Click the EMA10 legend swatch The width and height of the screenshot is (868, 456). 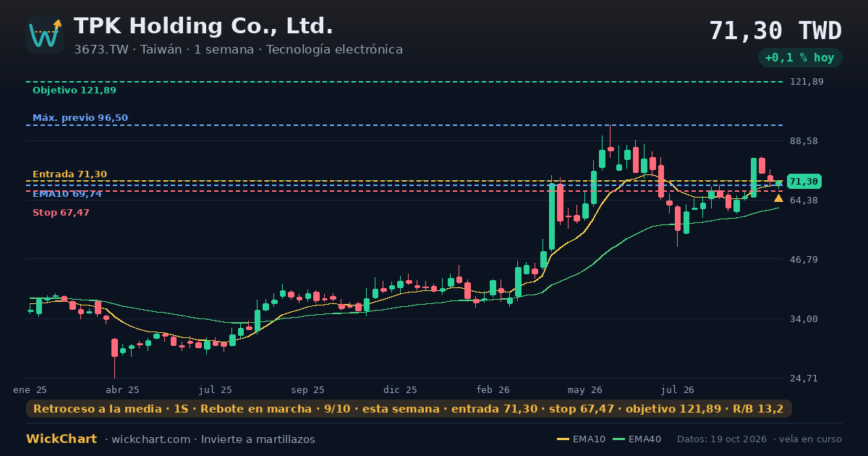(x=563, y=439)
